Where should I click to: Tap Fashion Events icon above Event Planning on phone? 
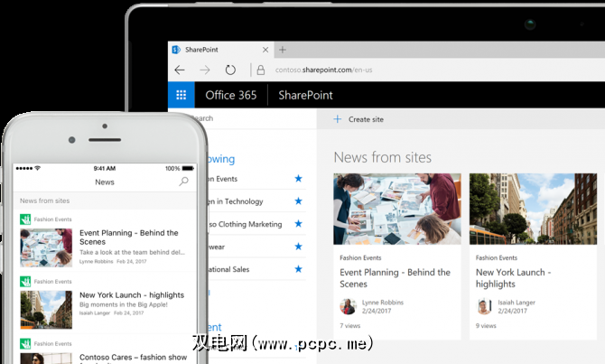[x=25, y=219]
